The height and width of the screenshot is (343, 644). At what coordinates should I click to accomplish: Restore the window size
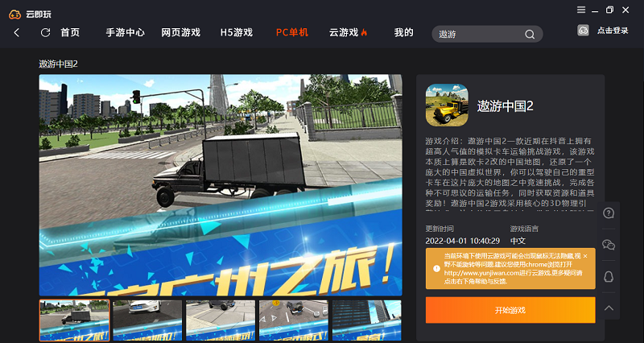pos(609,10)
